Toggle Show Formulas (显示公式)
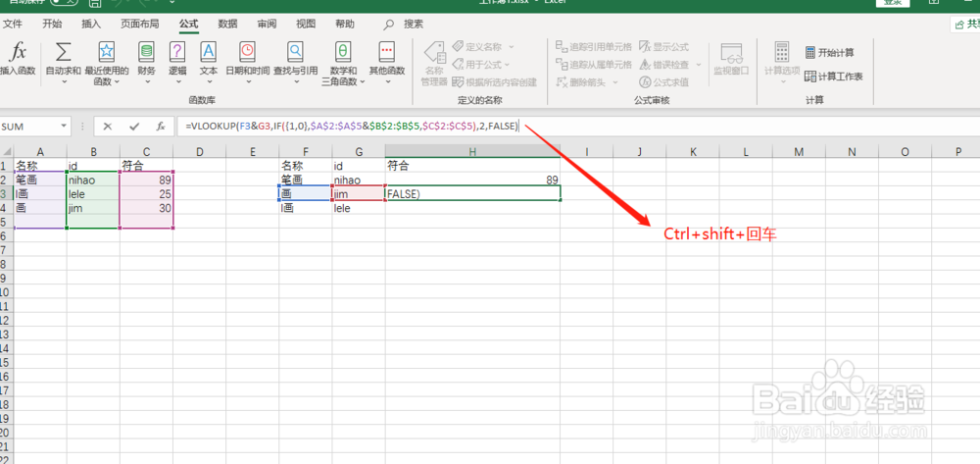The height and width of the screenshot is (464, 980). 663,47
